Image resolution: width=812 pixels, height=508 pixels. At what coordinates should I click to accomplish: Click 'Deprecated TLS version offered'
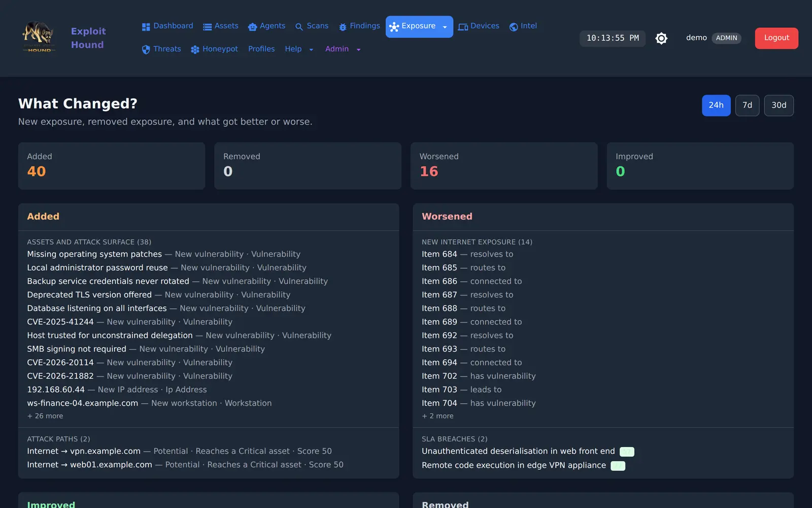[89, 295]
